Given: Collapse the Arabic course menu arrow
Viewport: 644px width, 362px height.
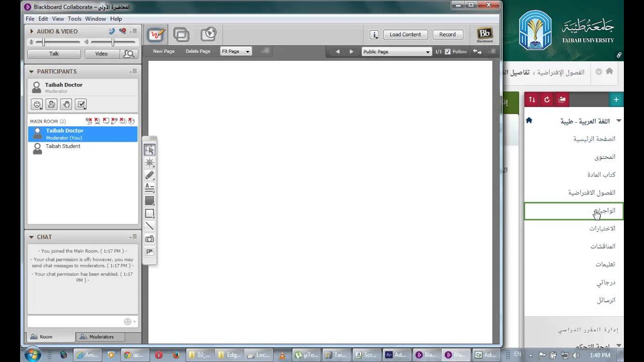Looking at the screenshot, I should tap(619, 121).
